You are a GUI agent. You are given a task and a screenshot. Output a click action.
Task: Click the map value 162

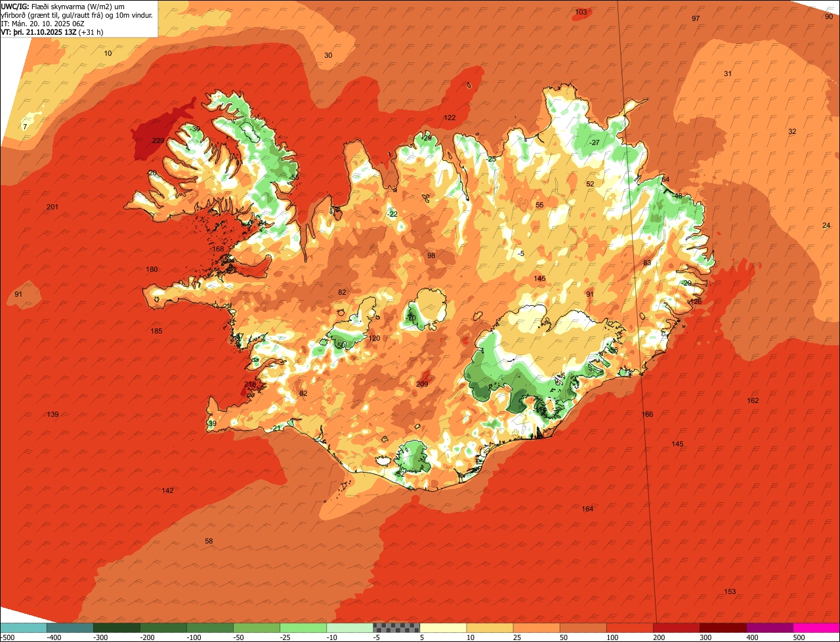click(x=753, y=401)
